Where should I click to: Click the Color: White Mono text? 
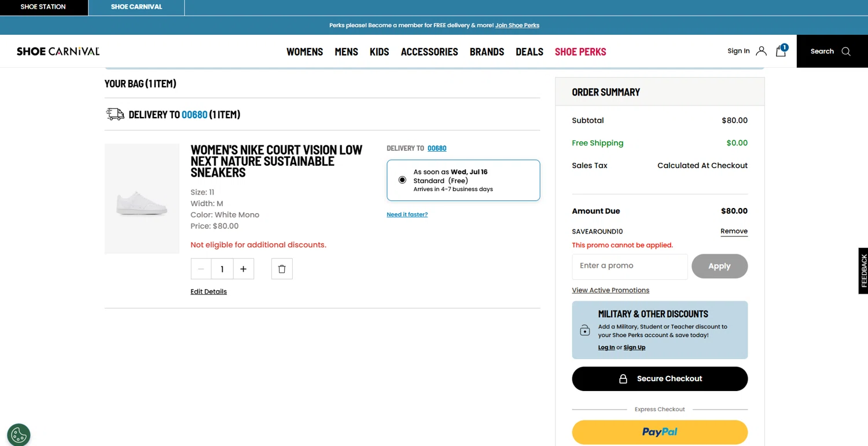pyautogui.click(x=225, y=215)
